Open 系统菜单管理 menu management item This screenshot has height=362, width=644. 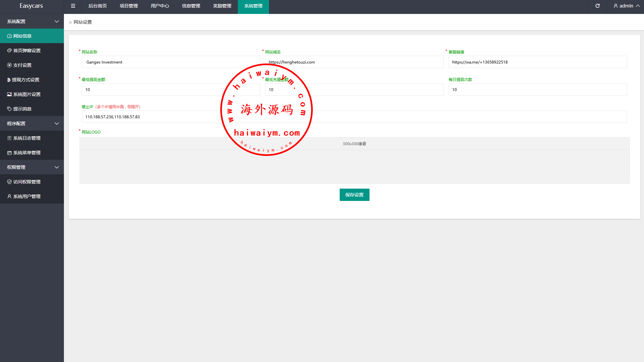(x=27, y=153)
